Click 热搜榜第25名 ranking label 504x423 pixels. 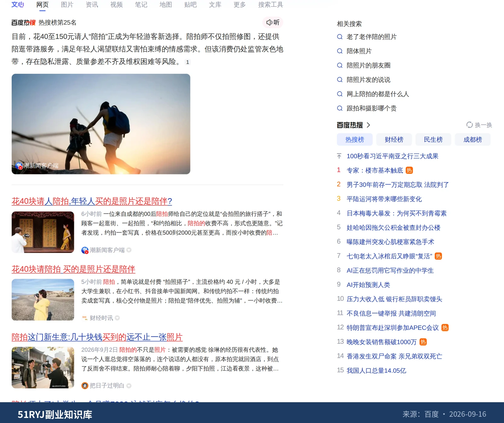pos(57,23)
